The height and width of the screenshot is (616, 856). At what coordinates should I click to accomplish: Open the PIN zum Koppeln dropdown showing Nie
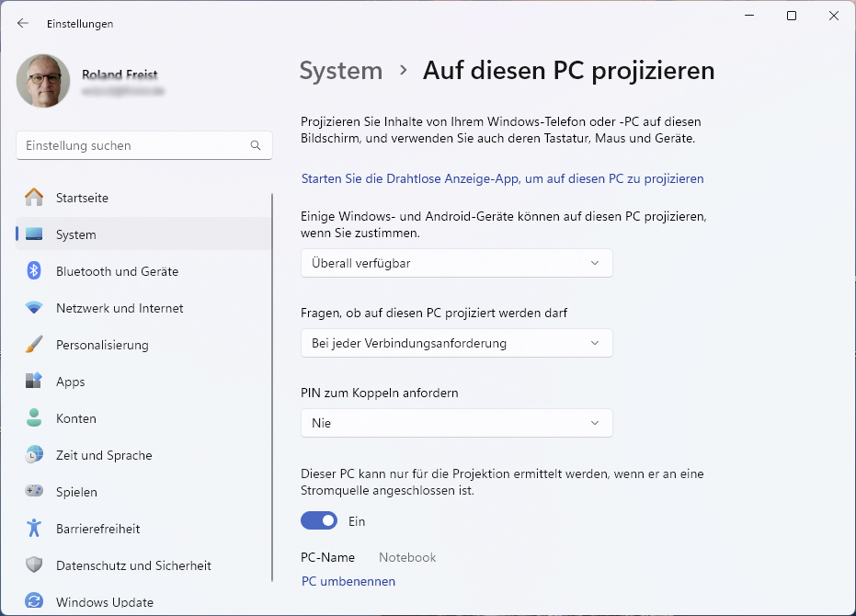(x=456, y=423)
